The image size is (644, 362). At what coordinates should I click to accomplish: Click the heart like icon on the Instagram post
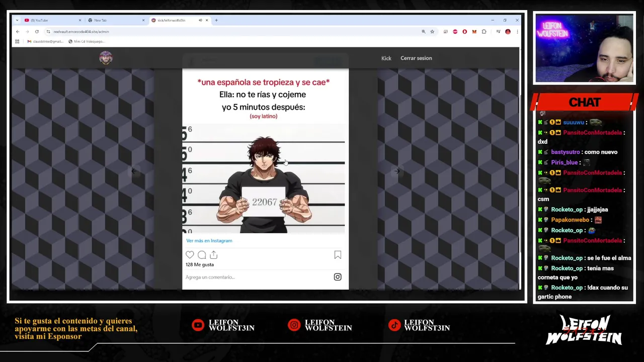[x=190, y=255]
